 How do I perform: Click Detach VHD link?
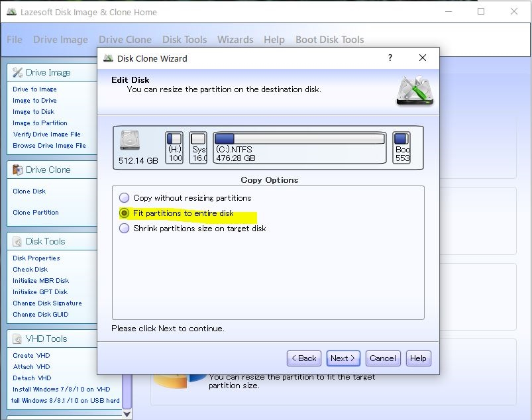point(32,378)
